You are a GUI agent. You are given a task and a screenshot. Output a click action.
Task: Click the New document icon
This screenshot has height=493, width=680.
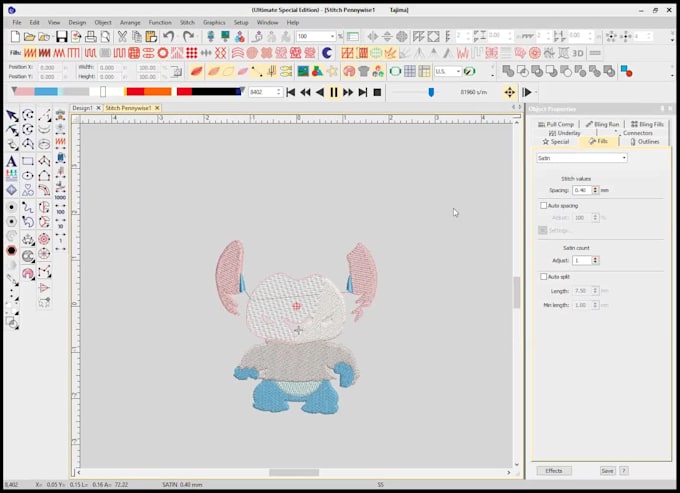tap(16, 37)
